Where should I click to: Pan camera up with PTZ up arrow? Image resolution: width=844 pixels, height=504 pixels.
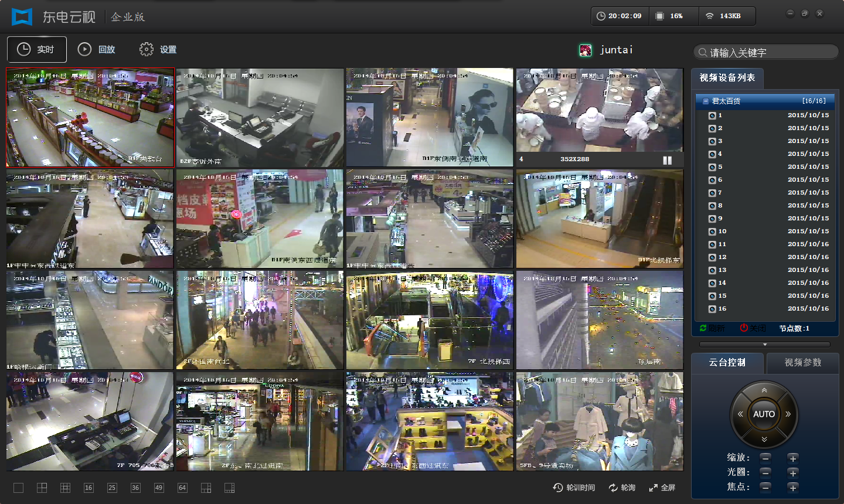click(764, 390)
